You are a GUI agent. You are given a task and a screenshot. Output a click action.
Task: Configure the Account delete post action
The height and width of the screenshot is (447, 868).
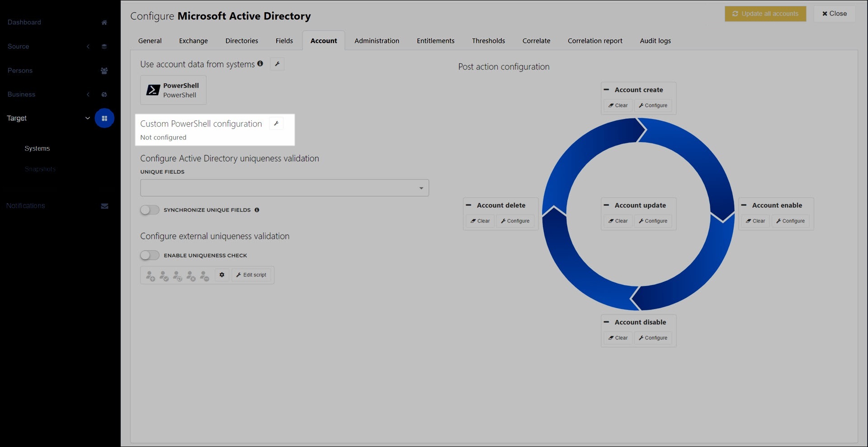[x=515, y=221]
